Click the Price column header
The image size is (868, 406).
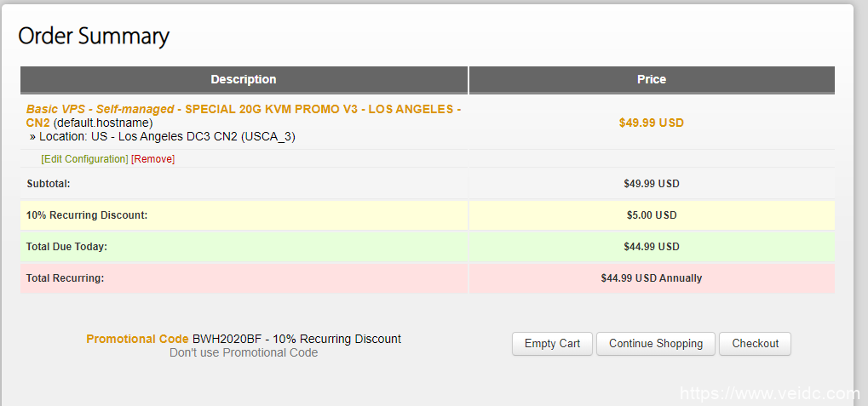(652, 79)
